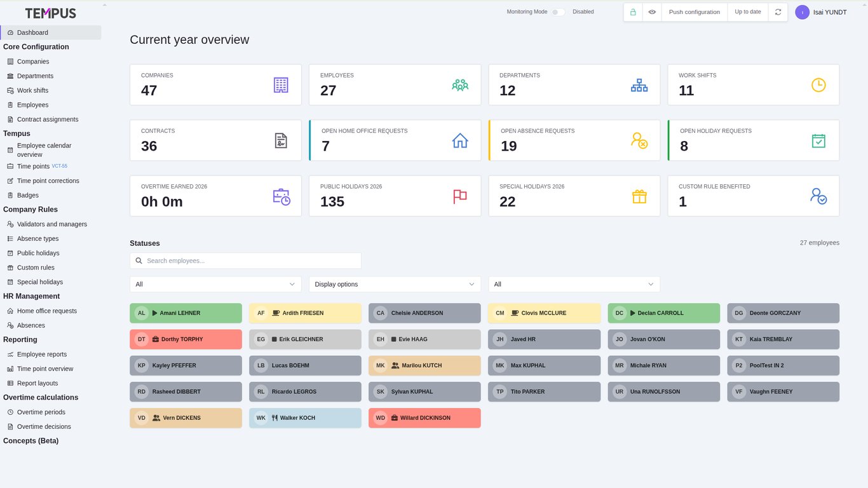This screenshot has height=488, width=868.
Task: Expand the last All filter dropdown
Action: click(x=574, y=284)
